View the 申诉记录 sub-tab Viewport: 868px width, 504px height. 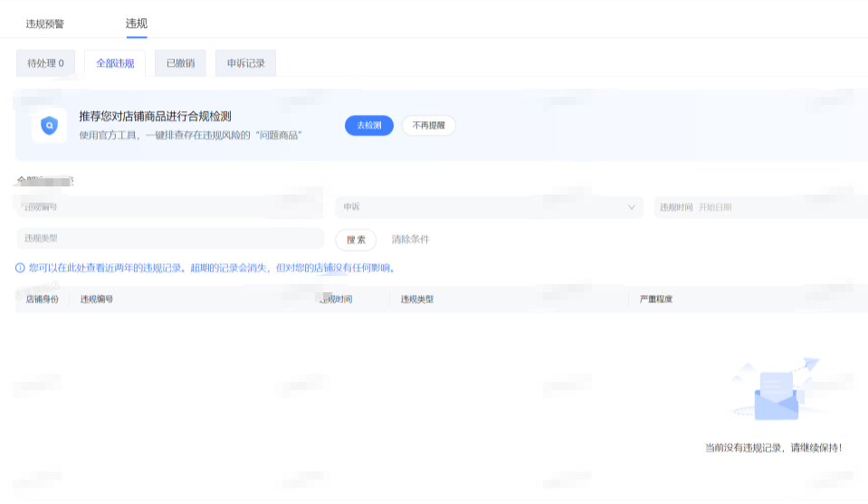click(245, 63)
